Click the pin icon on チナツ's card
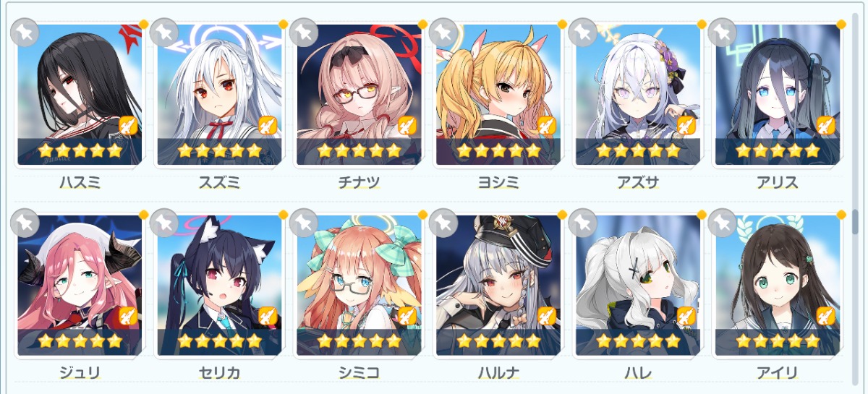Screen dimensions: 868x394 click(x=304, y=33)
